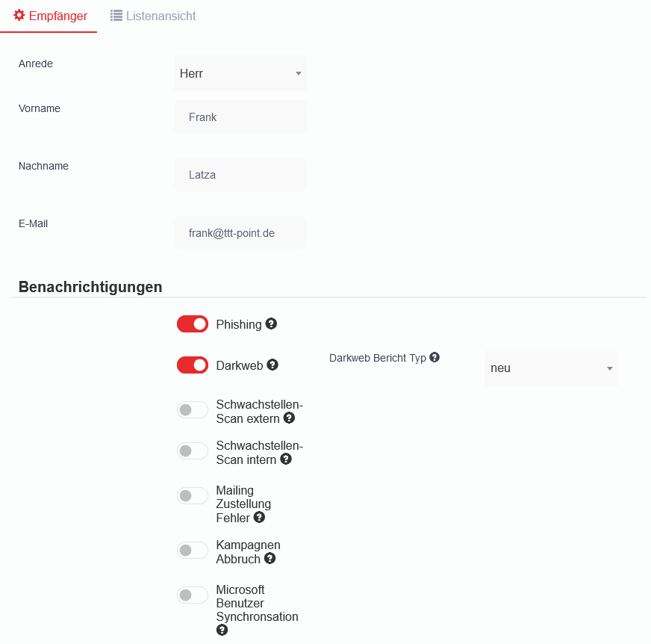Switch to the Listenansicht tab
651x644 pixels.
(x=153, y=16)
